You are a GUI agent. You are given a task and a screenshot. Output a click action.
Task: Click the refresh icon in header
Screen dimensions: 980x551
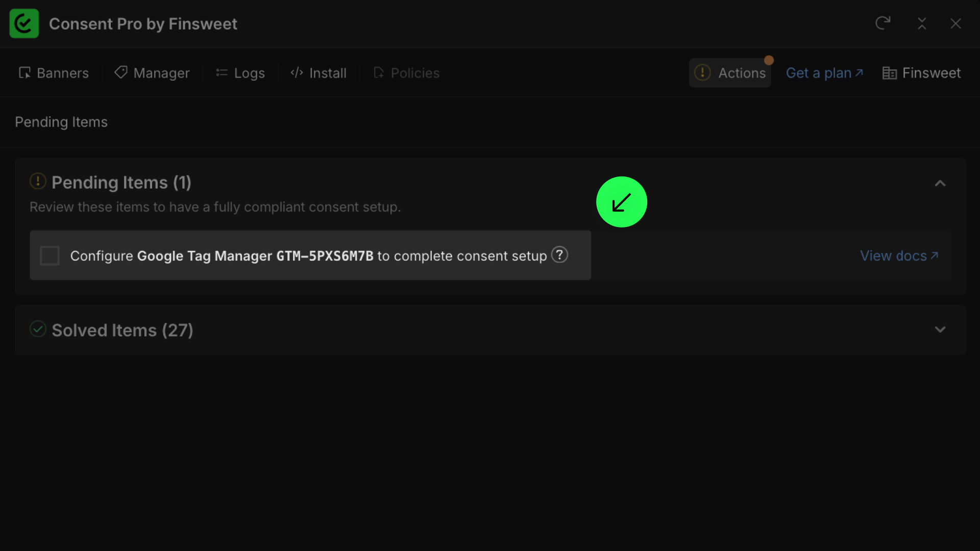[x=883, y=23]
